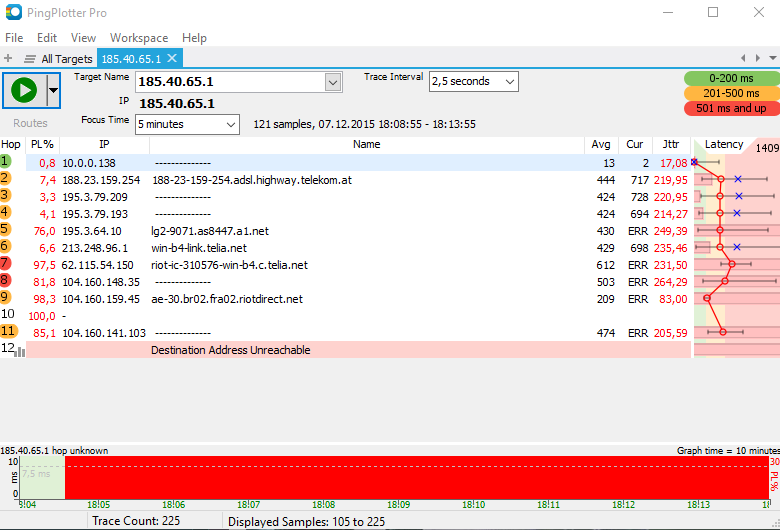Select the Destination Address Unreachable row
The image size is (780, 530).
click(x=358, y=350)
